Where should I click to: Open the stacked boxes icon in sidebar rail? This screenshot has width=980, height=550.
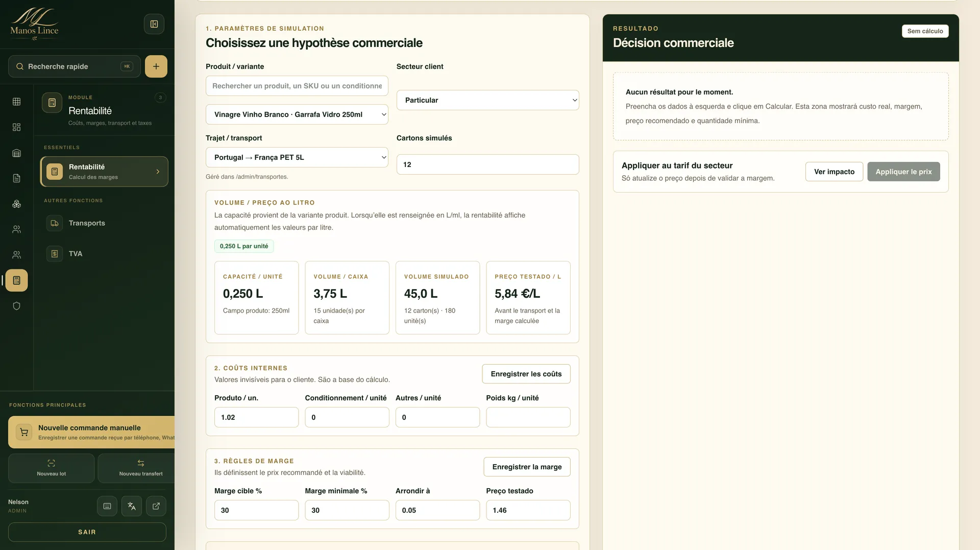[16, 204]
